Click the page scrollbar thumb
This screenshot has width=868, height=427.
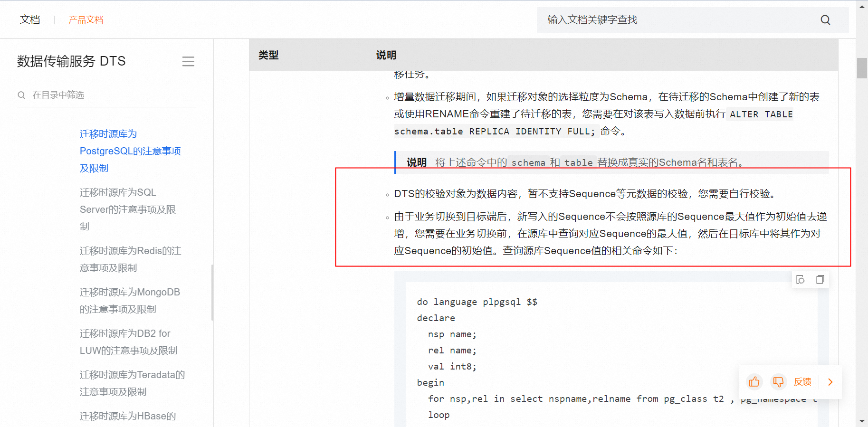click(862, 68)
